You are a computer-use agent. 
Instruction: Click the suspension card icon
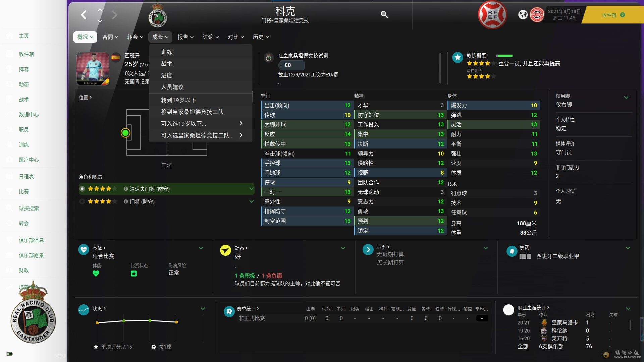[512, 251]
